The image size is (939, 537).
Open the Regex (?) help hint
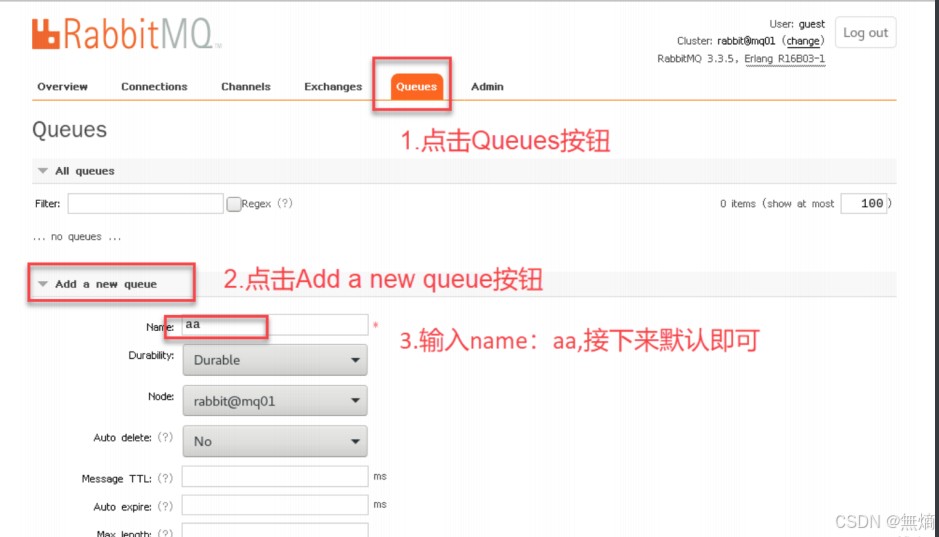(284, 204)
